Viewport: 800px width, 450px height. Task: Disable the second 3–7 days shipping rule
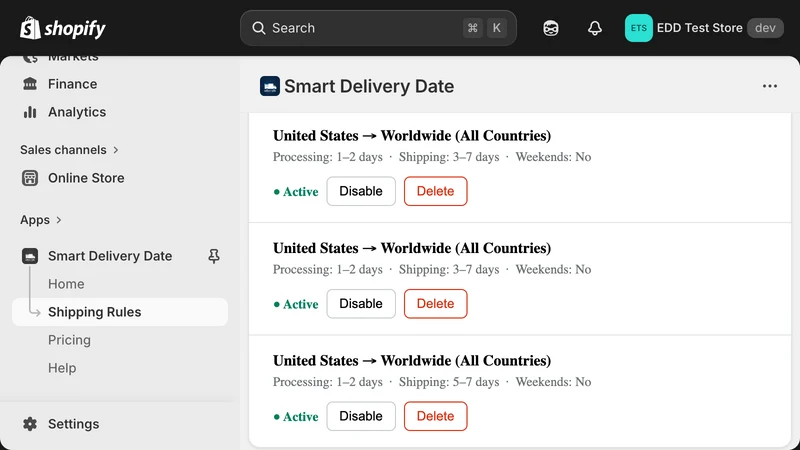[x=361, y=304]
